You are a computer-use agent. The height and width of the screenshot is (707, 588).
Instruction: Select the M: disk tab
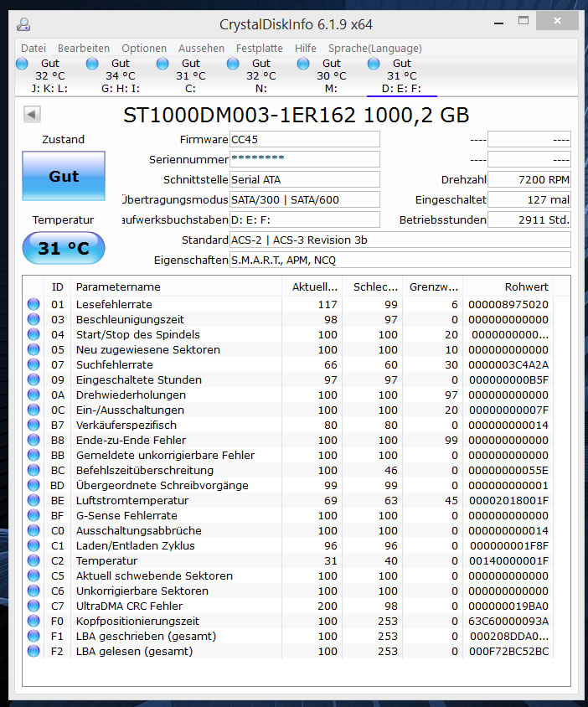coord(332,75)
